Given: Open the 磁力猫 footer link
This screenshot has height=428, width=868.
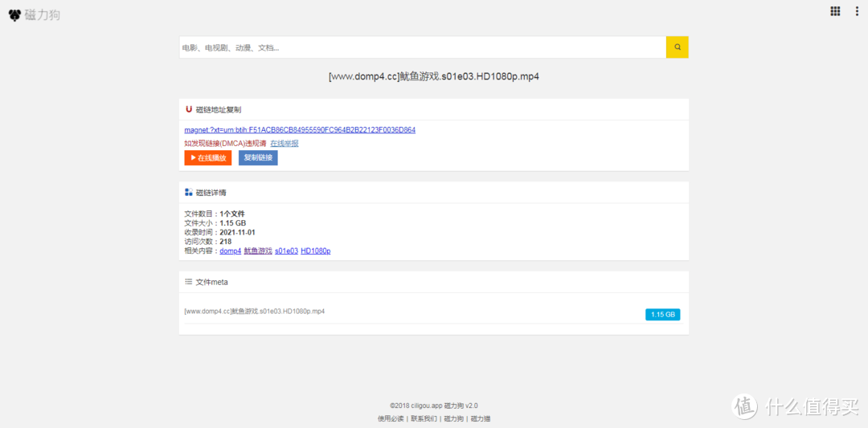Looking at the screenshot, I should (x=481, y=418).
